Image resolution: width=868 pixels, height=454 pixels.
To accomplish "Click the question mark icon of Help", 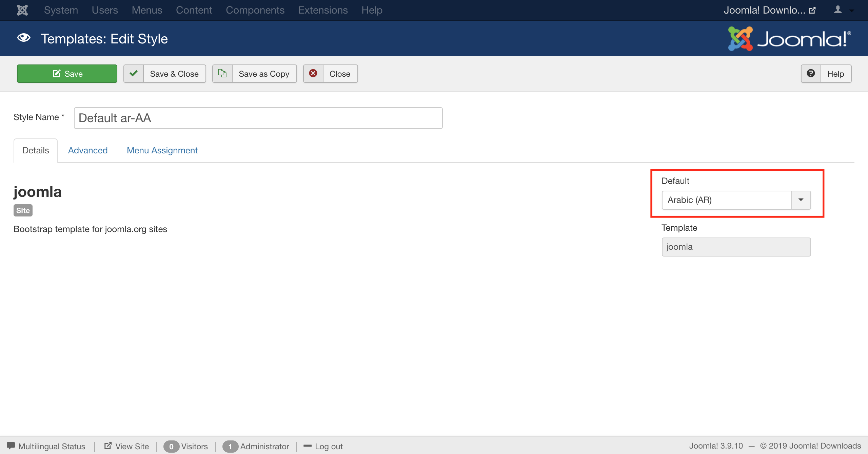I will click(811, 73).
